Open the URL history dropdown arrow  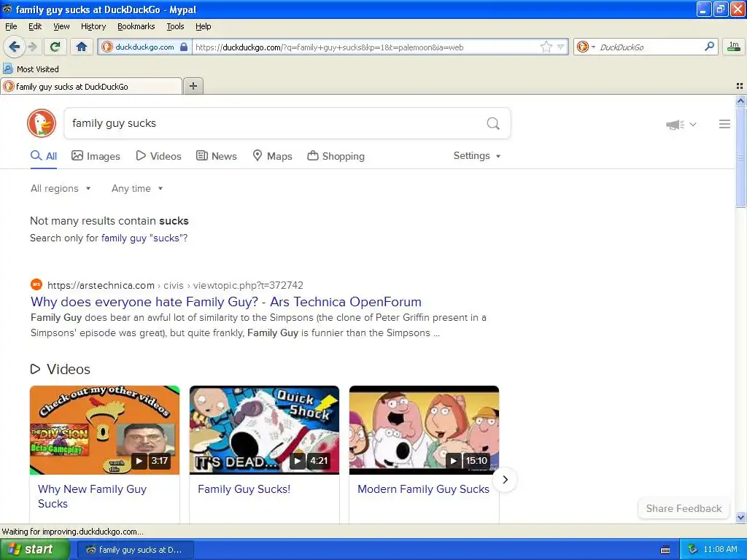coord(561,47)
